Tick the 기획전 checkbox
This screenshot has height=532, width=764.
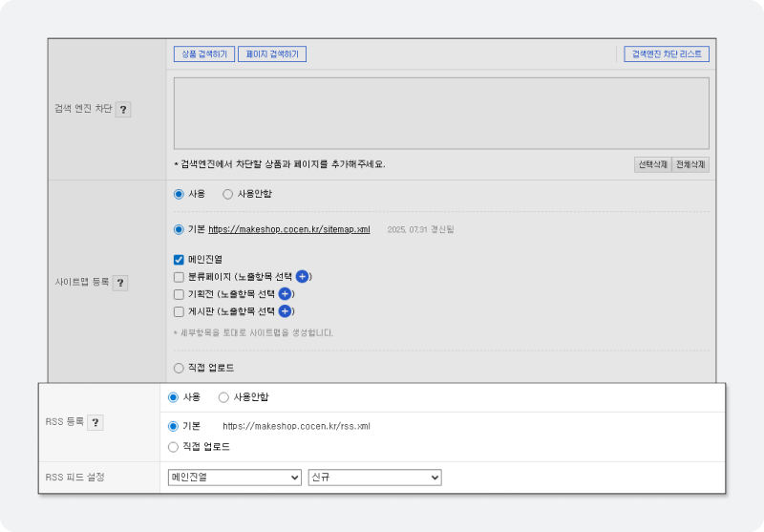179,293
